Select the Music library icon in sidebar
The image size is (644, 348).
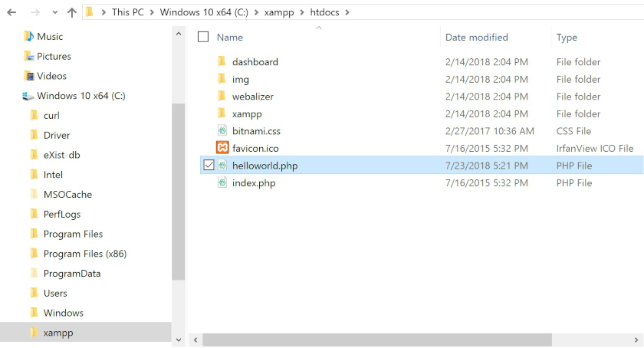tap(28, 37)
